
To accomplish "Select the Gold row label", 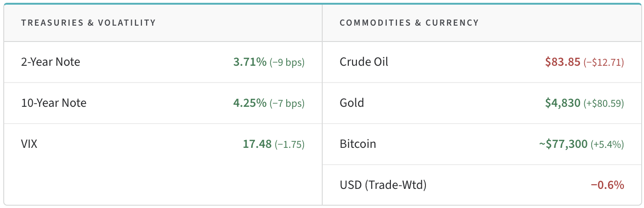I will point(352,103).
